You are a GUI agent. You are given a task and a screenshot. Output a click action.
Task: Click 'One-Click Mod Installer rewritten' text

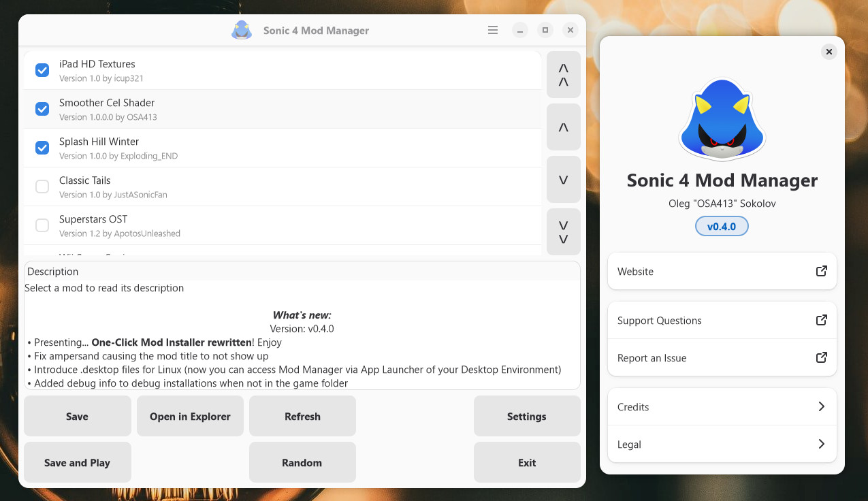point(172,342)
